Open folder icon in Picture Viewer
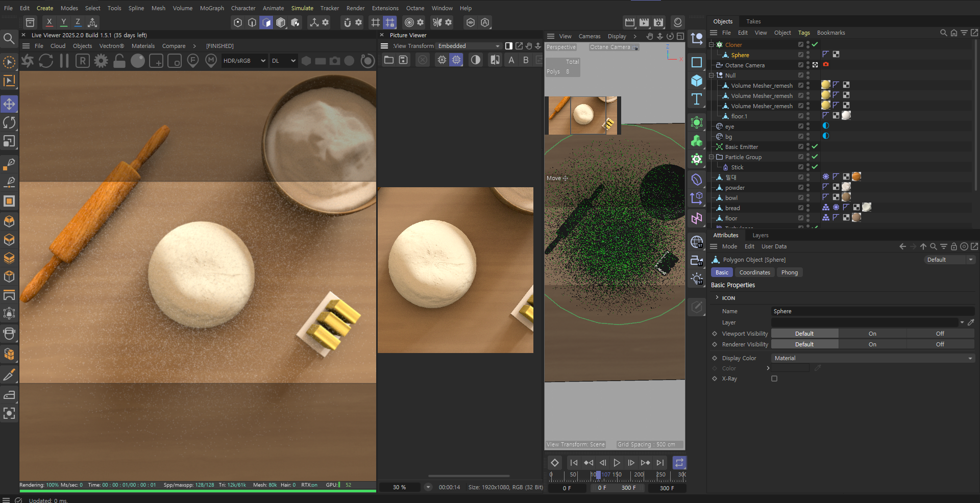 [x=389, y=60]
